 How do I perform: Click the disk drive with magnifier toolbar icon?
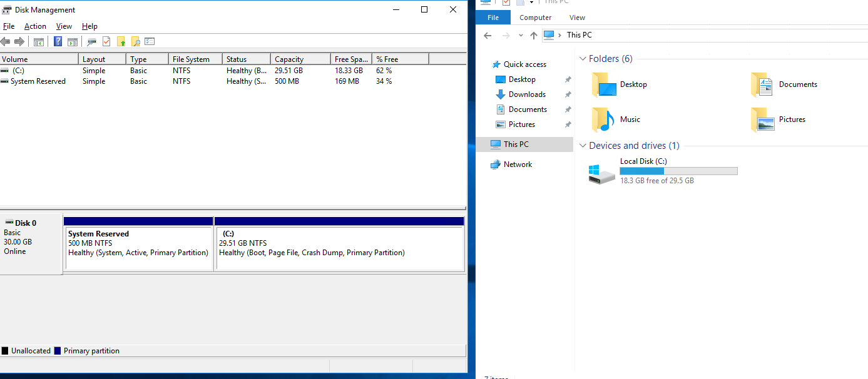[x=91, y=42]
